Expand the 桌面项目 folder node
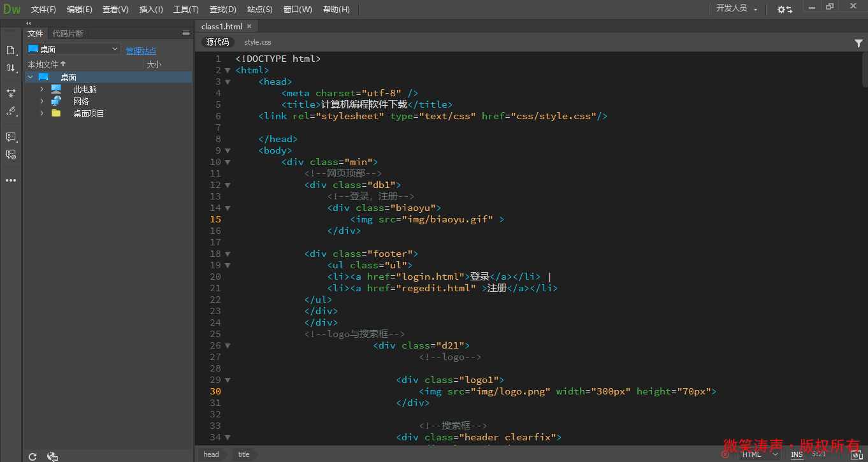Screen dimensions: 868x462 pyautogui.click(x=42, y=113)
